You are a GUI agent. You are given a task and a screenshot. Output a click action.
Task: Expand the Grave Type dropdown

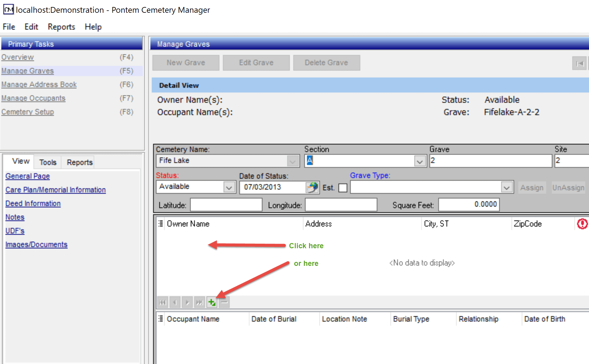506,187
